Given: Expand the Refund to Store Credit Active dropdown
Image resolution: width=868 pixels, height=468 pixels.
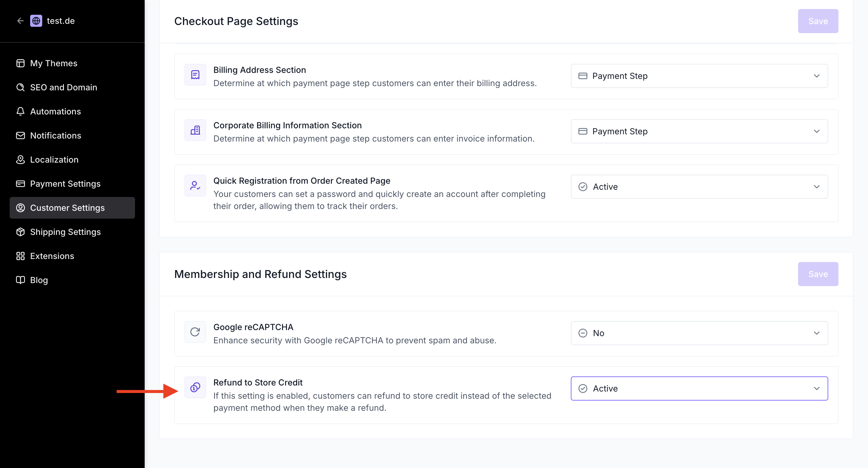Looking at the screenshot, I should [699, 388].
